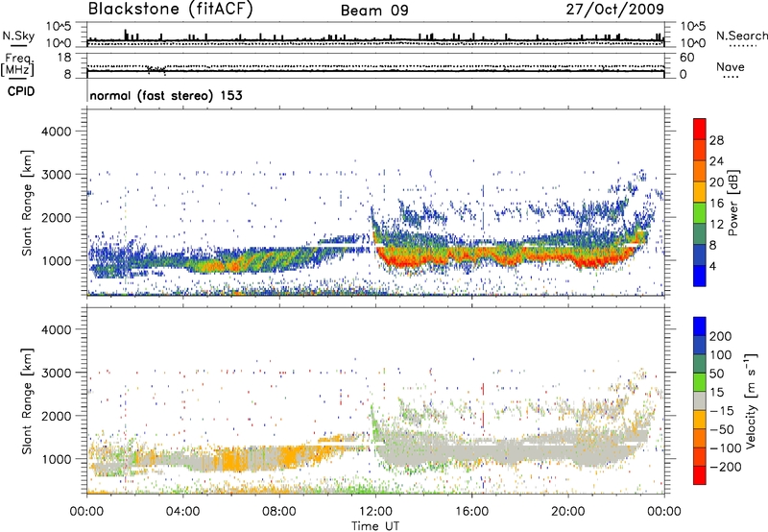
Task: Click the 'Time UT' axis label
Action: point(375,526)
